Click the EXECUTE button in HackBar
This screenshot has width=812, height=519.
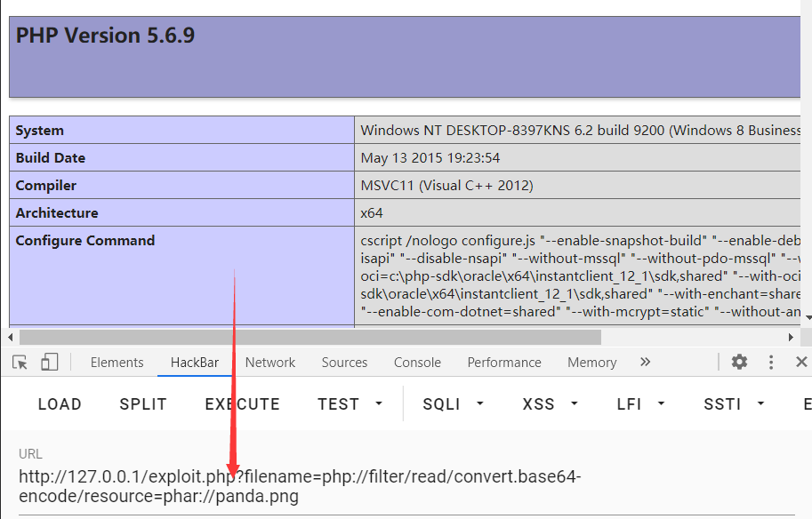tap(243, 404)
